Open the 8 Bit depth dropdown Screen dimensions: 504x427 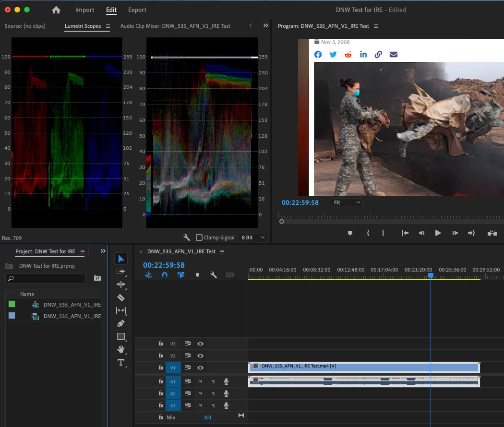click(253, 237)
